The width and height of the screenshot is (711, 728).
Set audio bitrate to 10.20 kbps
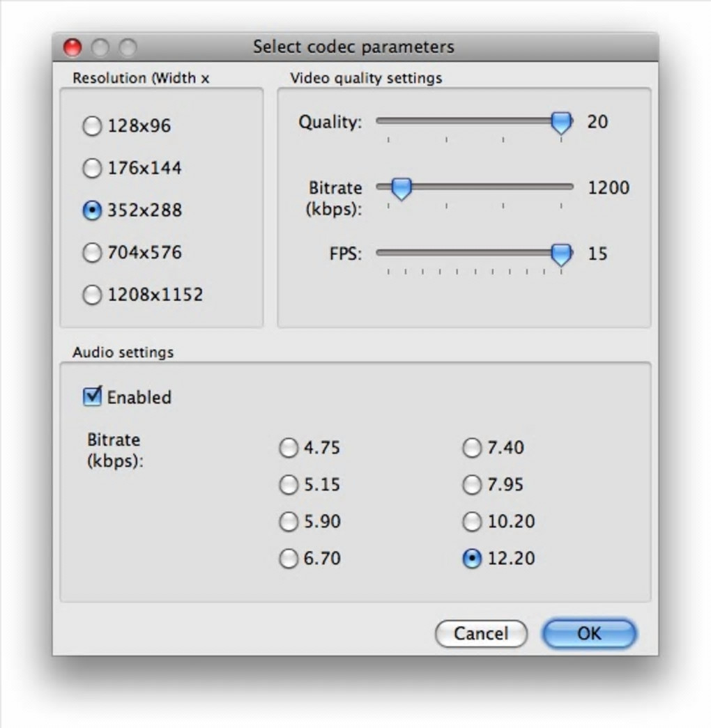472,522
